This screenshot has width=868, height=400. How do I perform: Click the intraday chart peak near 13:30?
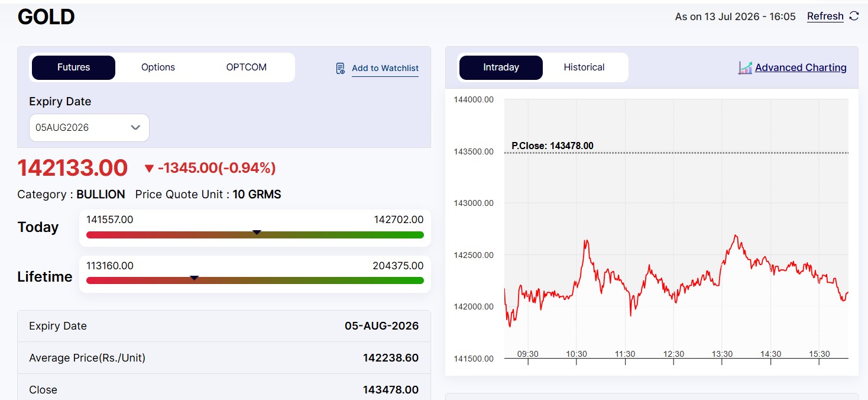click(x=735, y=236)
